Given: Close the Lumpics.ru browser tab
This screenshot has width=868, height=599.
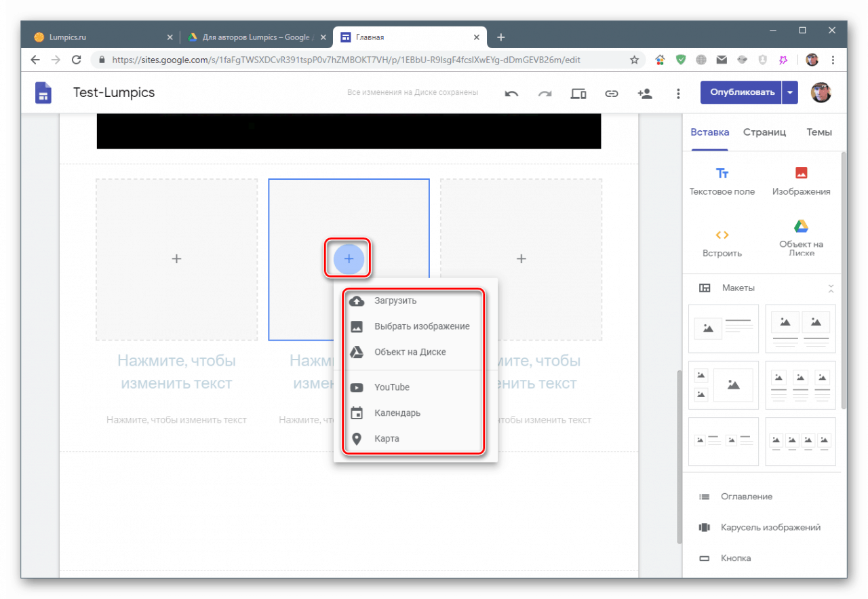Looking at the screenshot, I should [170, 37].
